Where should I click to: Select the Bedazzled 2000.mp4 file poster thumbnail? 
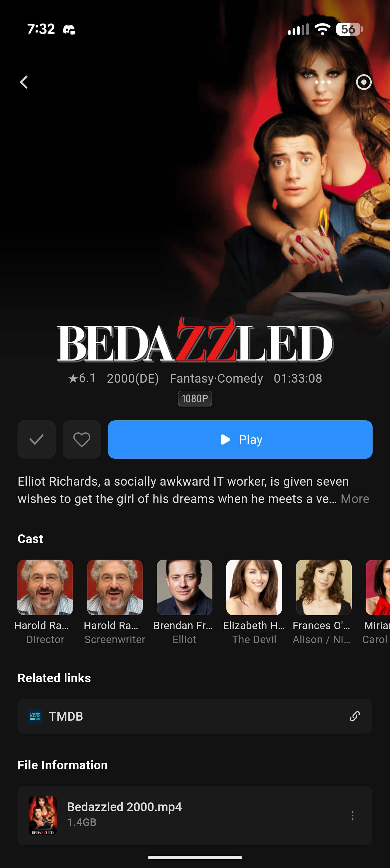pyautogui.click(x=42, y=815)
